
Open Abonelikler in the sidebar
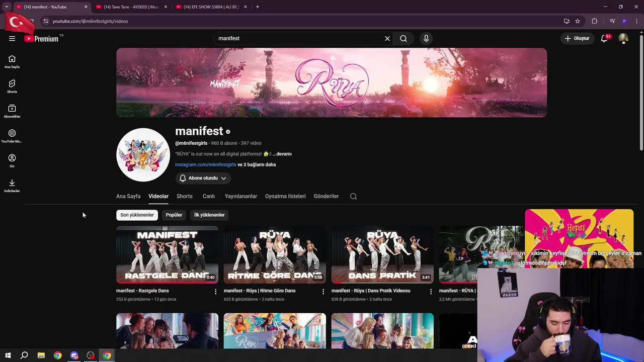12,111
